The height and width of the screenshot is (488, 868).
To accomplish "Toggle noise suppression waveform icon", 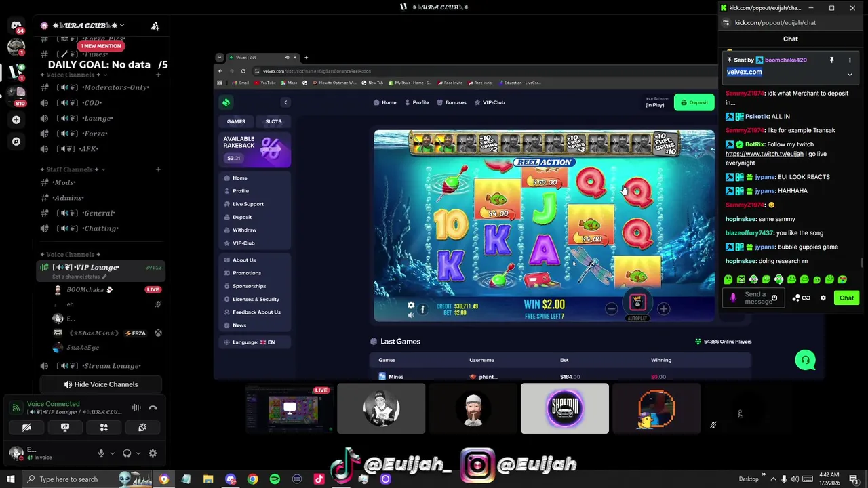I will tap(136, 407).
